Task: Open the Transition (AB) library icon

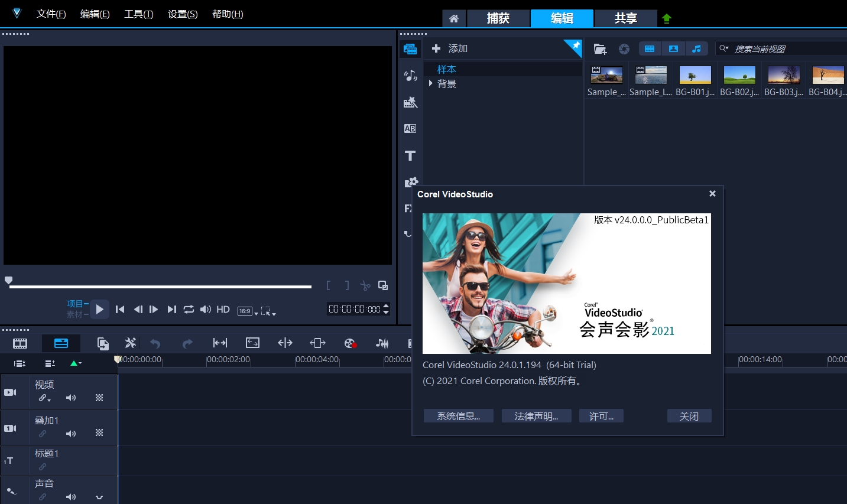Action: pyautogui.click(x=410, y=128)
